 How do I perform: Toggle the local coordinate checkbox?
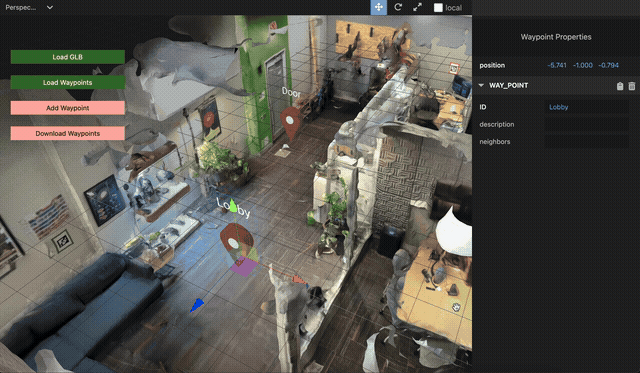438,8
